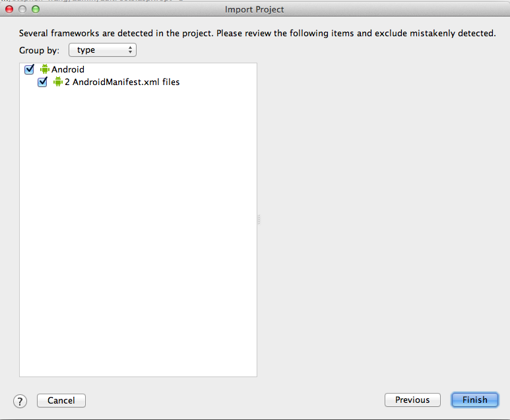The height and width of the screenshot is (420, 510).
Task: Click the question mark help button
Action: (x=20, y=401)
